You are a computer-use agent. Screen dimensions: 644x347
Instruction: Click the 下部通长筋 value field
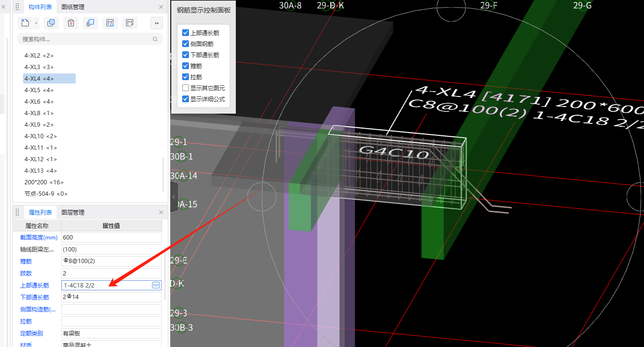111,297
